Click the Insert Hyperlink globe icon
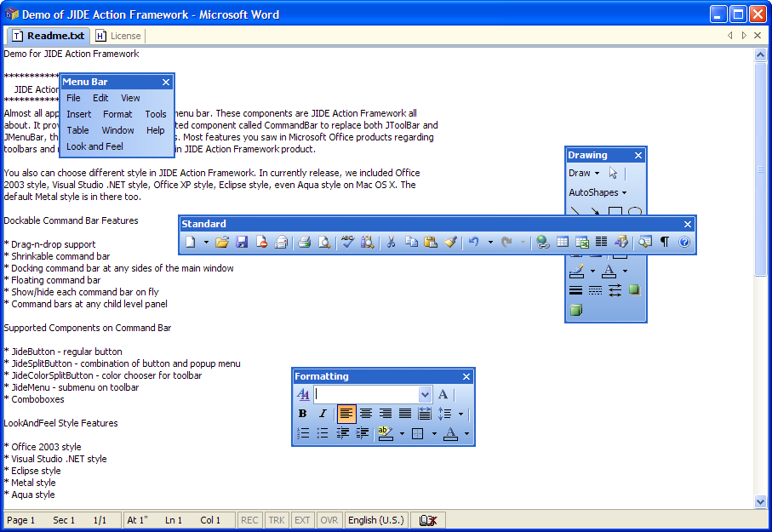 543,242
